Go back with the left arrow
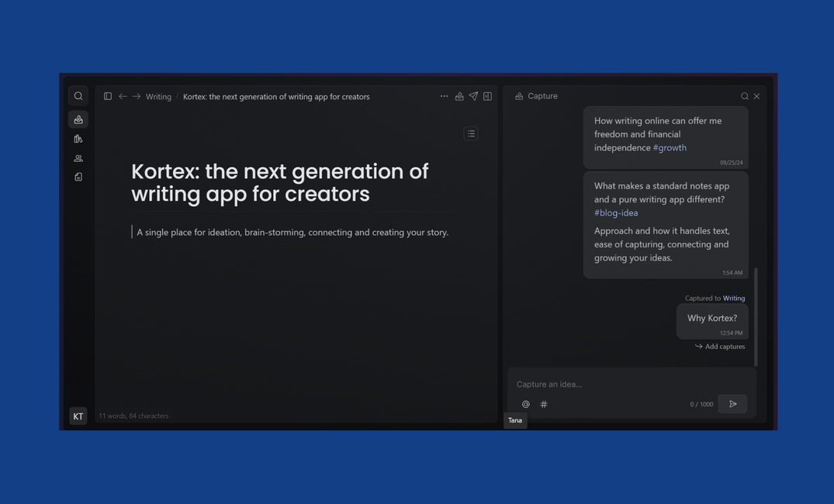 pyautogui.click(x=123, y=96)
